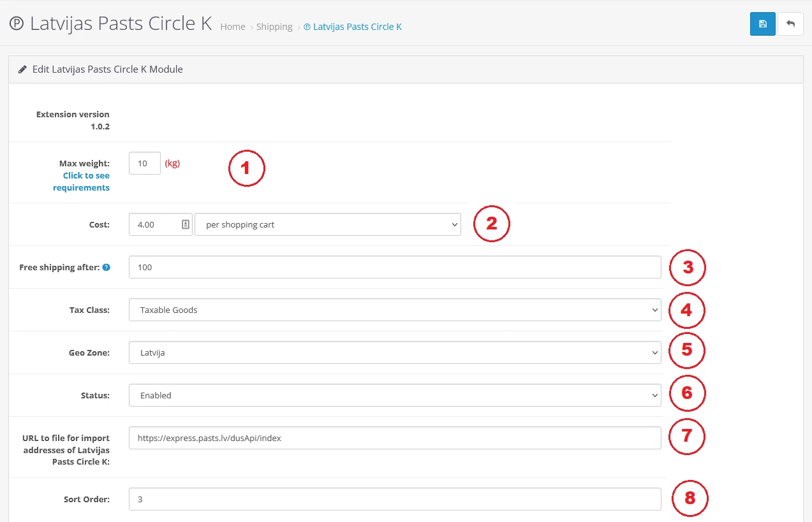
Task: Open the Geo Zone dropdown showing Latvija
Action: pos(394,352)
